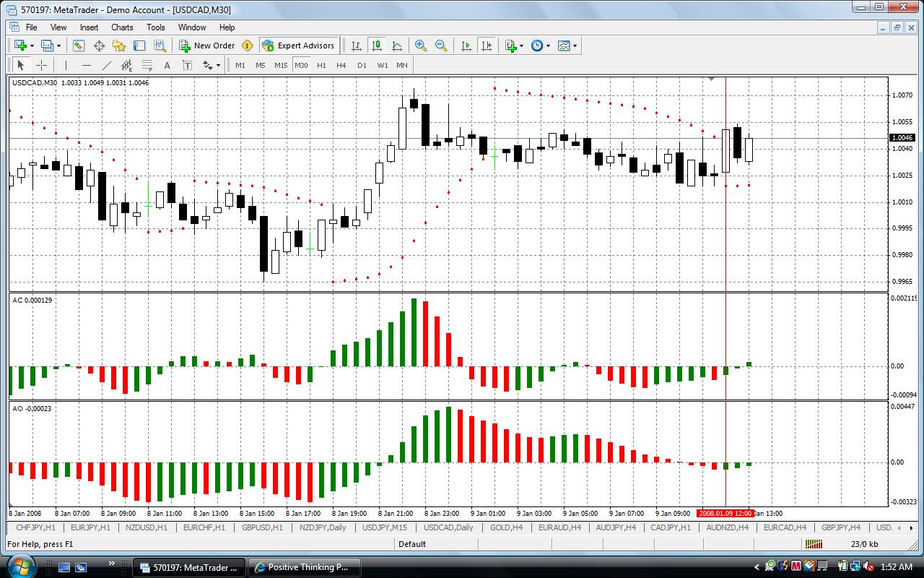The image size is (924, 578).
Task: Select the arrows symbol tool
Action: pos(208,65)
